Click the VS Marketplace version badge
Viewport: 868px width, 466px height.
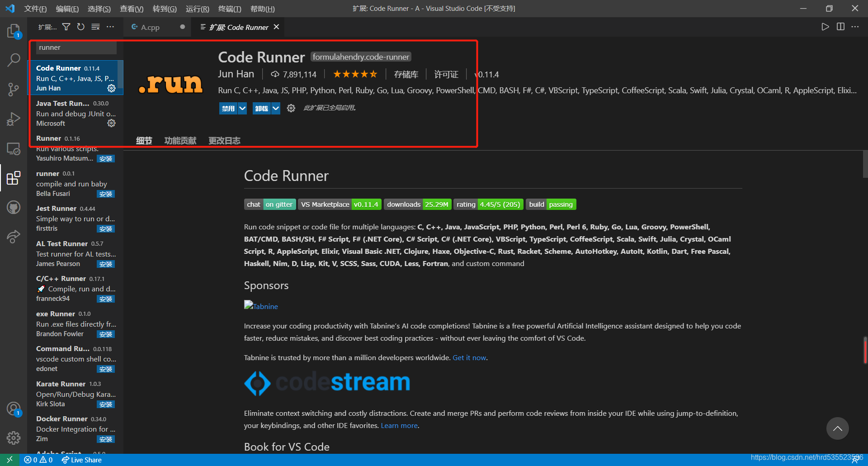tap(340, 204)
